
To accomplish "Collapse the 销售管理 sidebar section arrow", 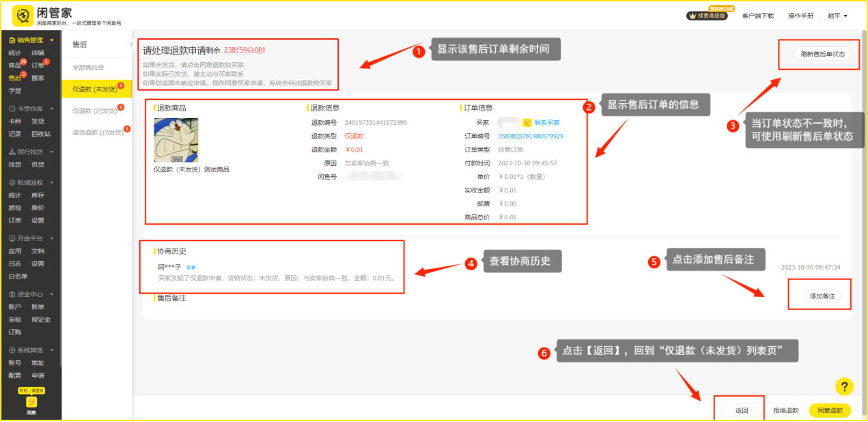I will (x=51, y=40).
